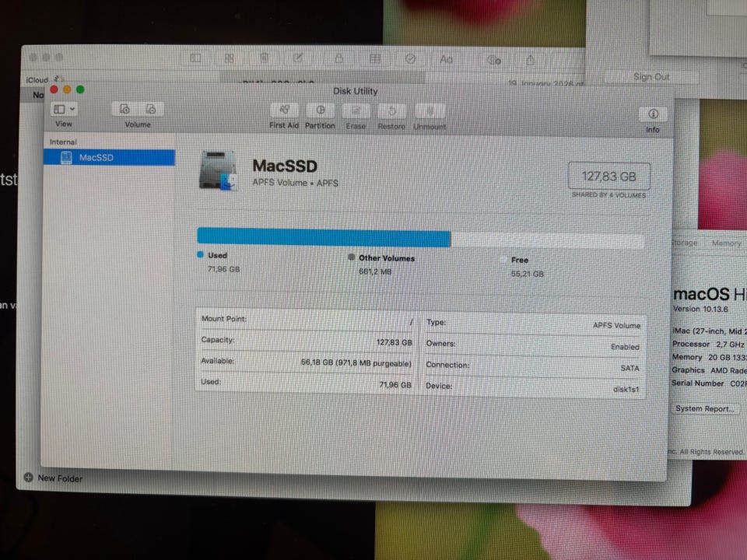Run First Aid on MacSSD
This screenshot has height=560, width=747.
pos(285,110)
